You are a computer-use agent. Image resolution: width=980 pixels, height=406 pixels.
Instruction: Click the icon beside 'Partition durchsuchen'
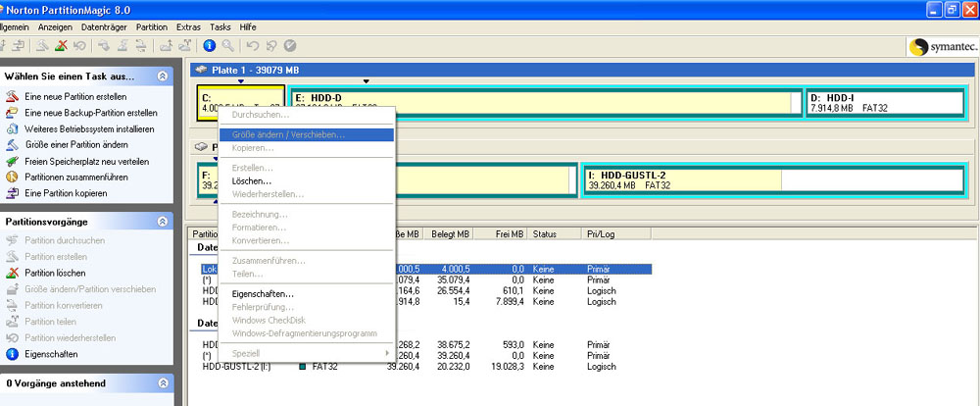13,241
